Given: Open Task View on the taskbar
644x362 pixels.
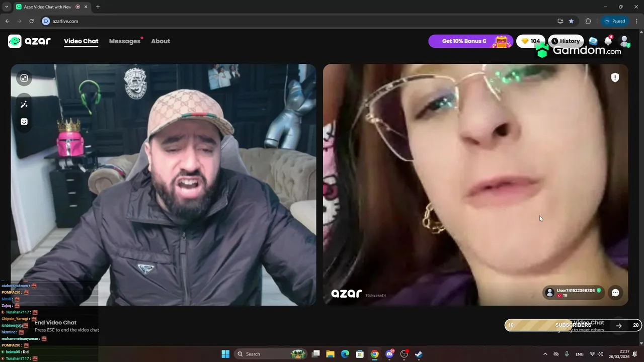Looking at the screenshot, I should (316, 354).
